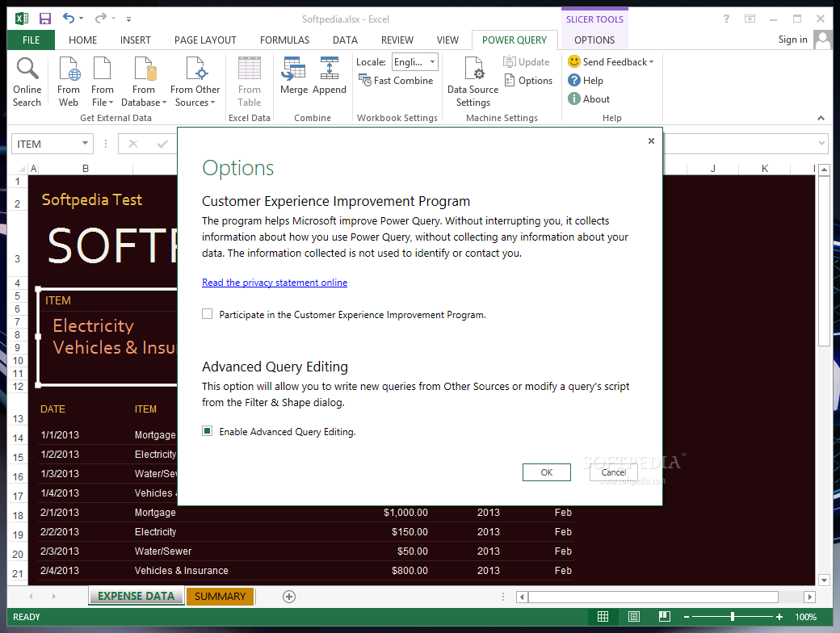Uncheck Enable Advanced Query Editing

(x=208, y=431)
